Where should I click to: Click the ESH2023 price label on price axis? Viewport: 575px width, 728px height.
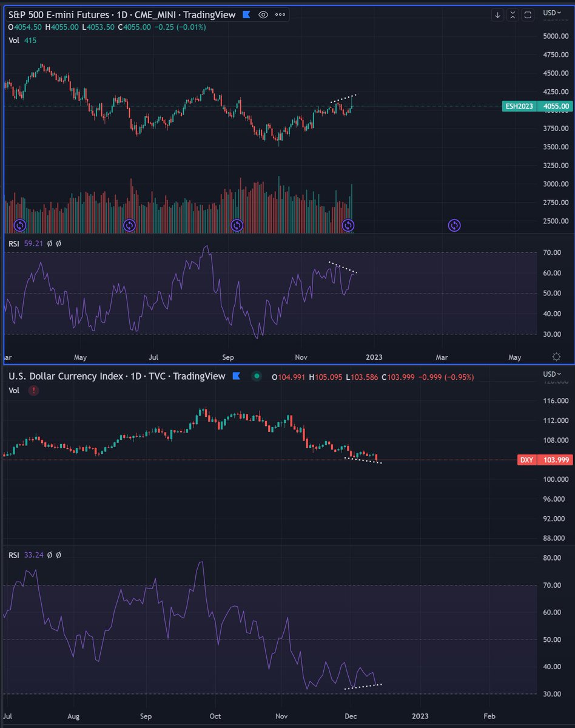520,107
